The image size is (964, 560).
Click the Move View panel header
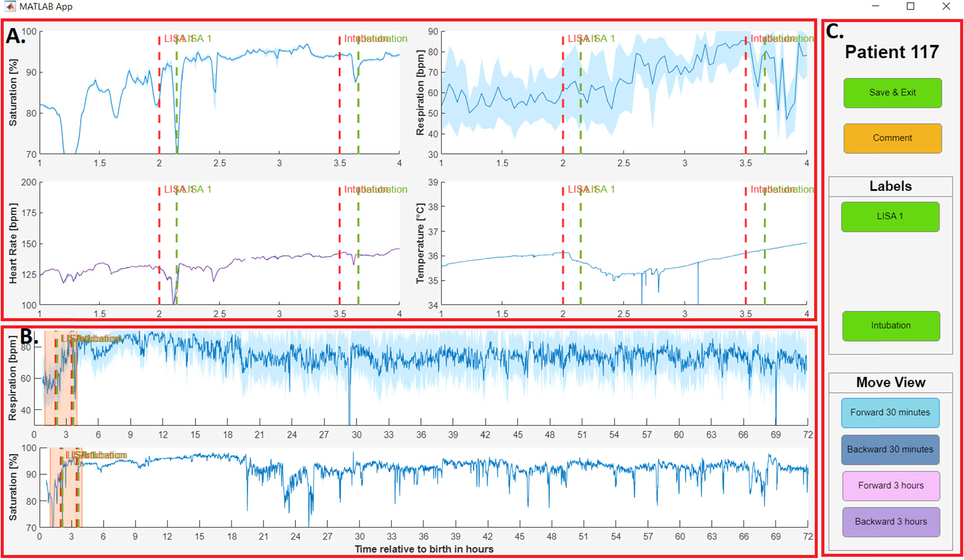890,382
